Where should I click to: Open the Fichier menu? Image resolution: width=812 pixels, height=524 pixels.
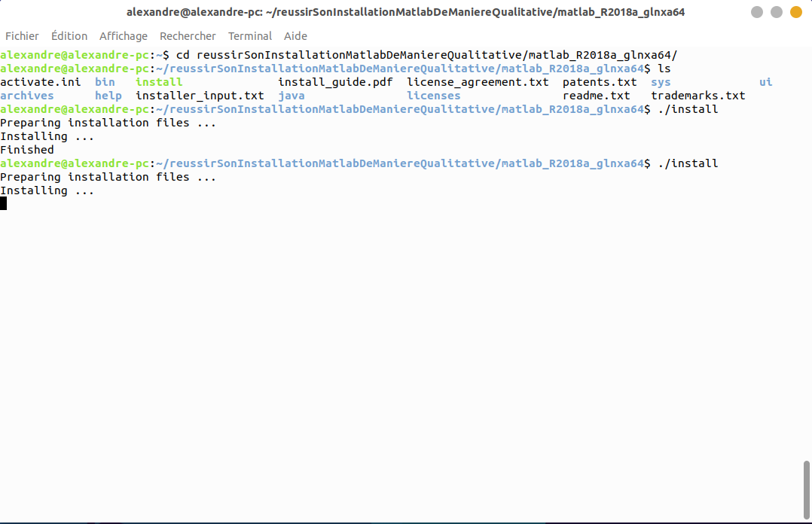click(x=22, y=36)
